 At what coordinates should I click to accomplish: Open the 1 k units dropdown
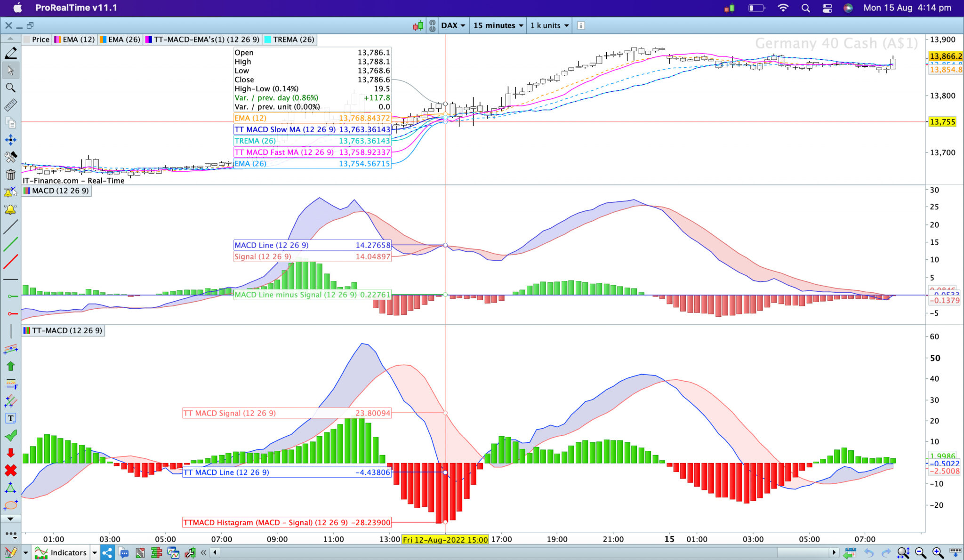tap(549, 26)
